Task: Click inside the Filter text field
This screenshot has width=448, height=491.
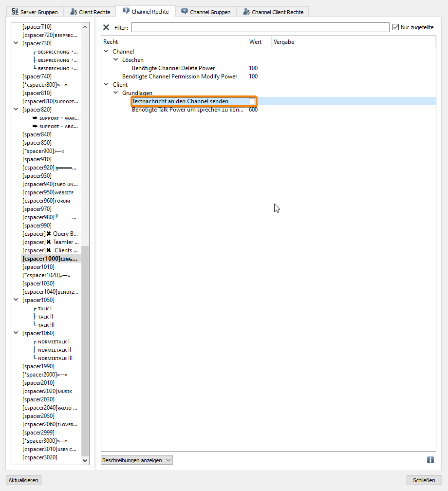Action: [260, 27]
